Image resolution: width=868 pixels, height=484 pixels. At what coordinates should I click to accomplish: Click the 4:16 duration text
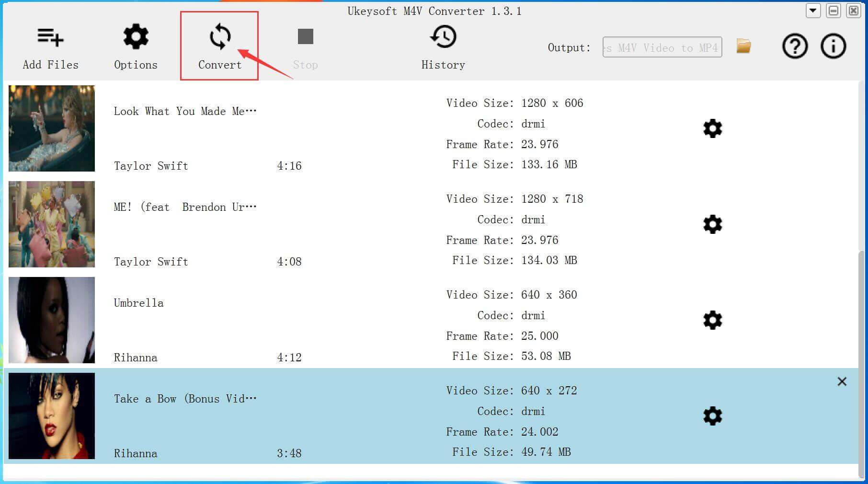coord(289,166)
